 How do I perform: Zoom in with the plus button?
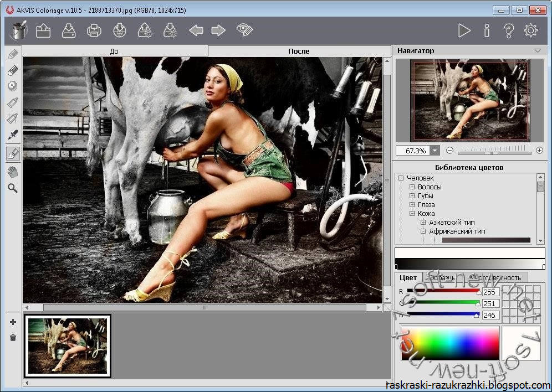(x=539, y=151)
